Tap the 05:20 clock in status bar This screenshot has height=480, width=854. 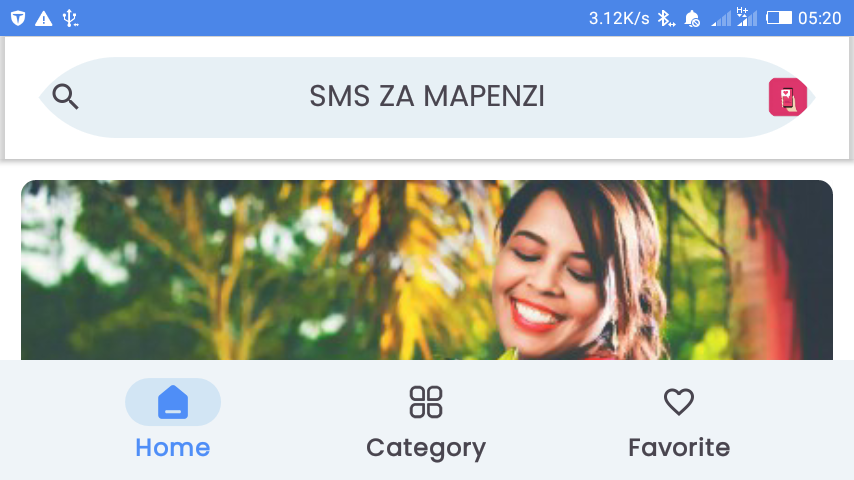coord(820,19)
